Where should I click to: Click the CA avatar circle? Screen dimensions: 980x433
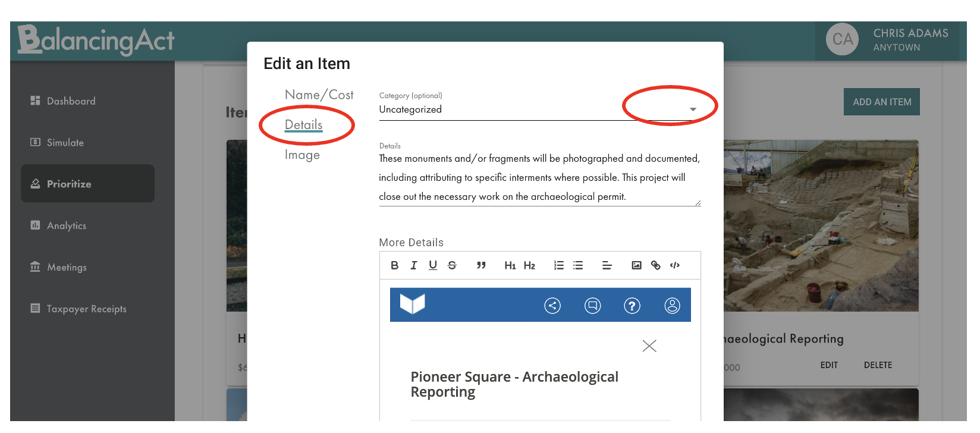[842, 39]
